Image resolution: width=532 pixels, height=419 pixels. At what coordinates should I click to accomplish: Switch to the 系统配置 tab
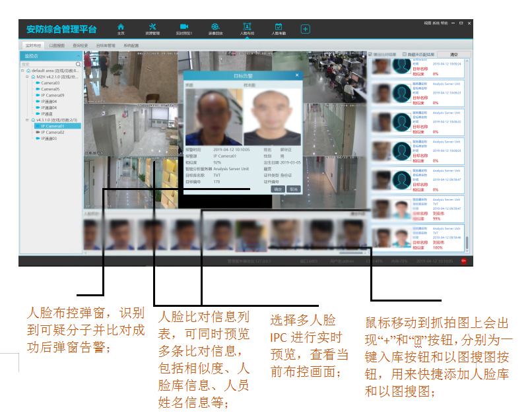coord(131,46)
